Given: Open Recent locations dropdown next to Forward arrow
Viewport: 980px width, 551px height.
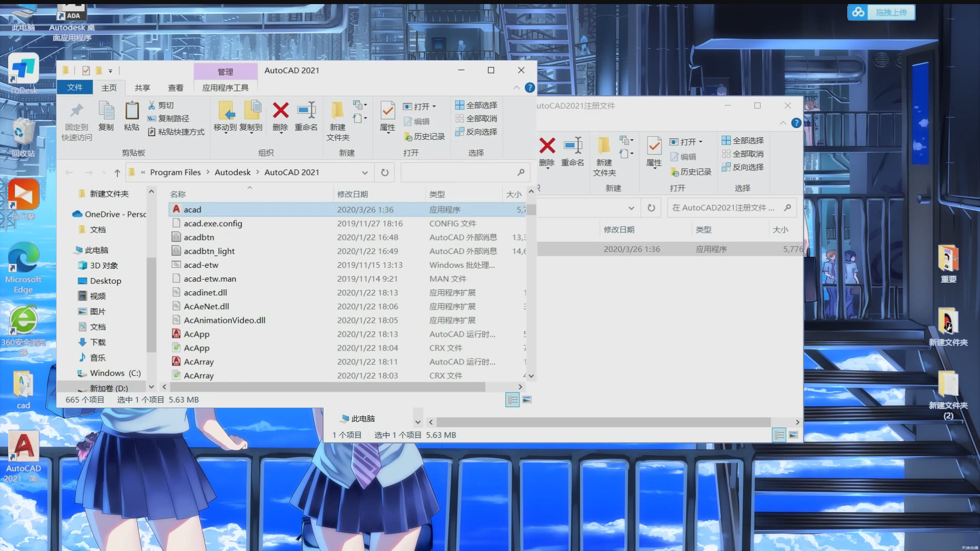Looking at the screenshot, I should click(x=105, y=172).
